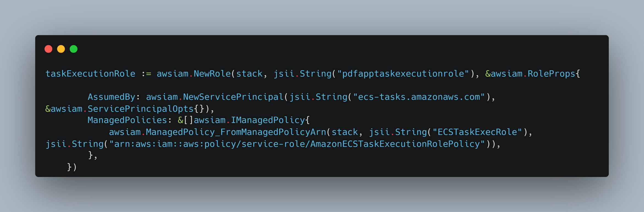Viewport: 644px width, 212px height.
Task: Click the yellow minimize window dot
Action: point(61,49)
